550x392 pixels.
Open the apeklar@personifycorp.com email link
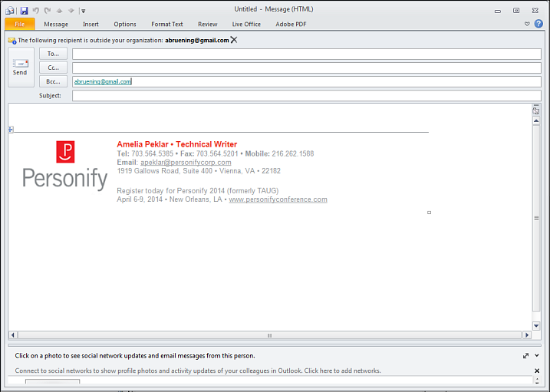click(x=186, y=163)
